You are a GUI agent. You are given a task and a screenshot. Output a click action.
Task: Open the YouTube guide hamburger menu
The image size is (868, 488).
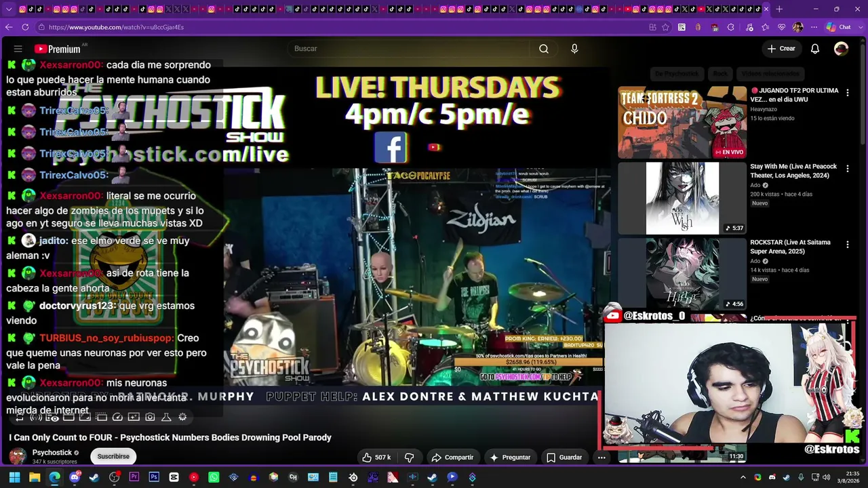tap(18, 49)
